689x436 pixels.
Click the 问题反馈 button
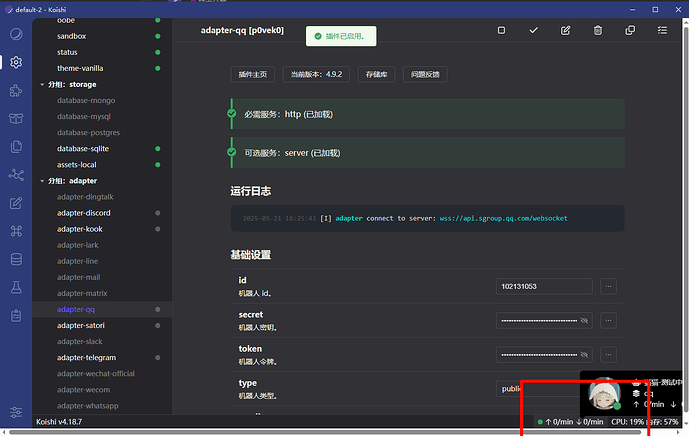coord(425,74)
